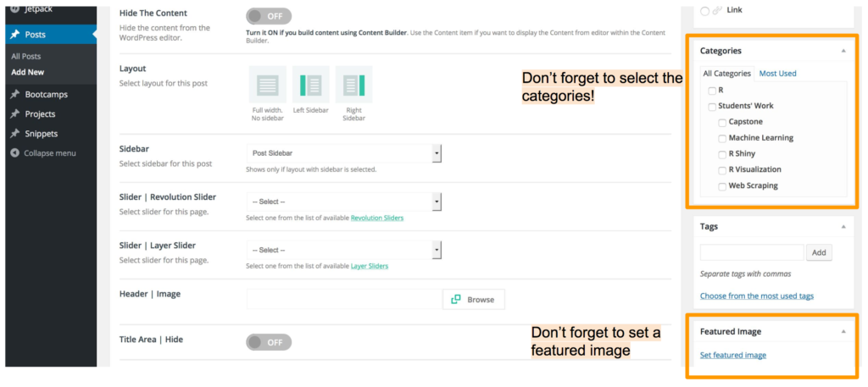
Task: Click the Collapse menu arrow icon
Action: pos(15,153)
